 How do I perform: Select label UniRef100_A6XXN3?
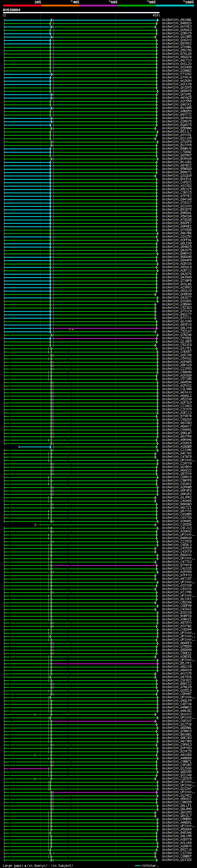176,423
